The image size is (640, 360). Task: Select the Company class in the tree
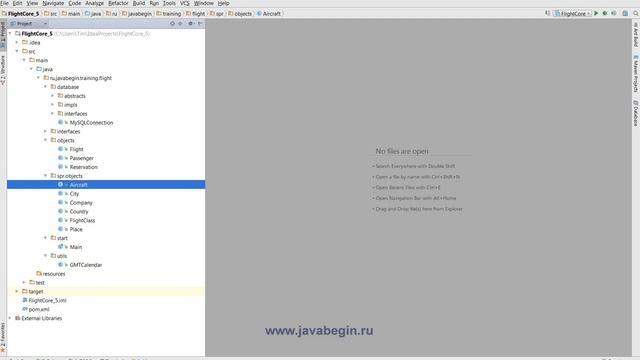coord(81,202)
